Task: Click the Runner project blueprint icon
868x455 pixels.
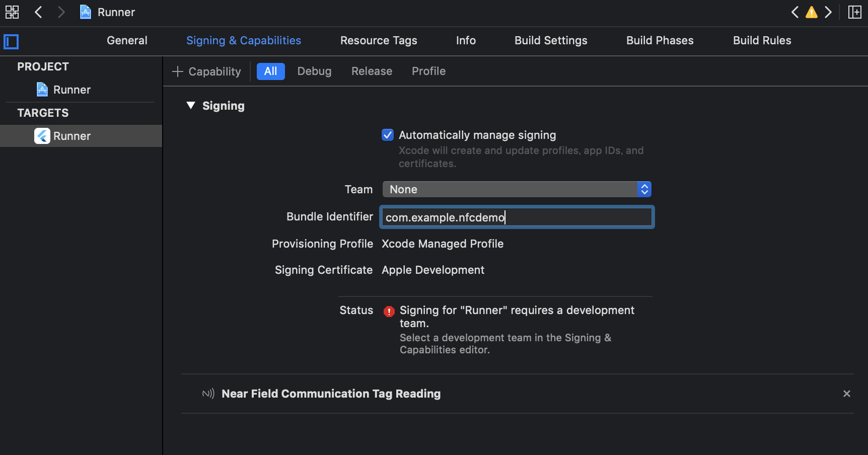Action: [x=42, y=90]
